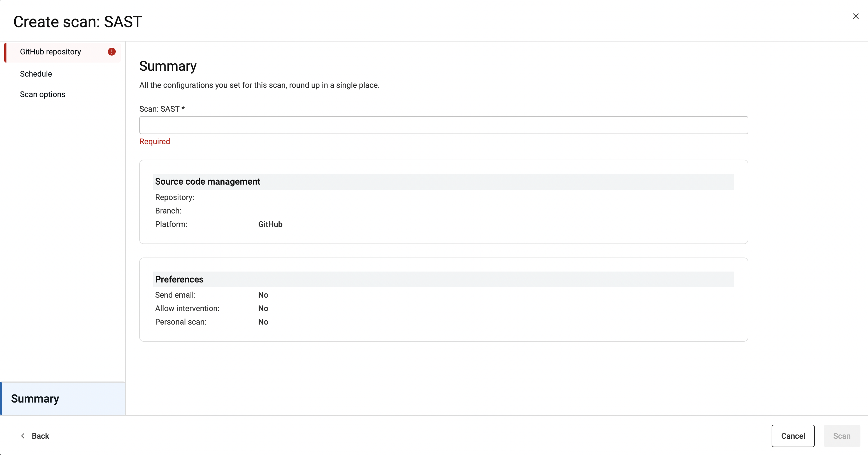868x455 pixels.
Task: Click the back chevron arrow icon
Action: tap(23, 436)
